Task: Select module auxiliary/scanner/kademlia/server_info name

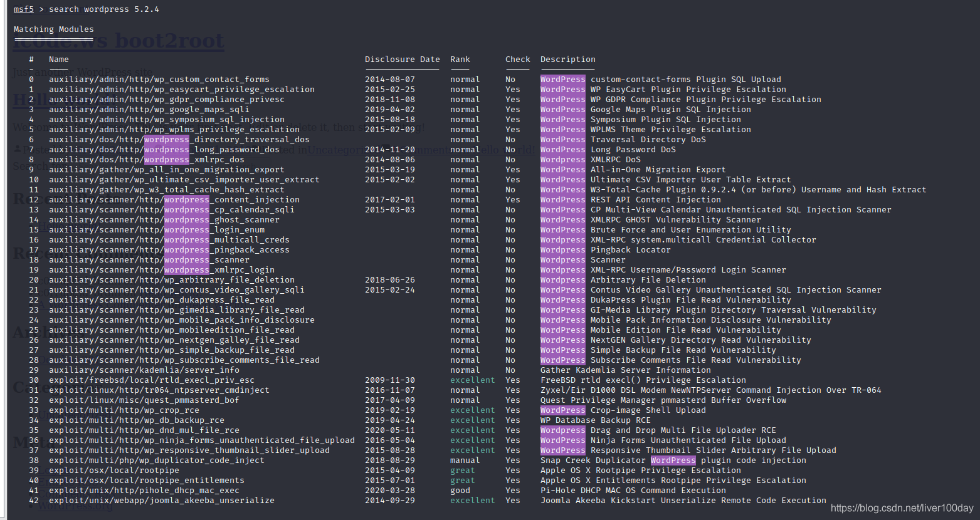Action: (144, 370)
